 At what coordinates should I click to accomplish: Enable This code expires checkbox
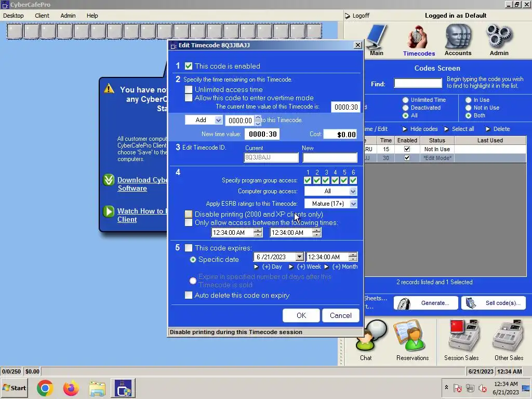(189, 248)
